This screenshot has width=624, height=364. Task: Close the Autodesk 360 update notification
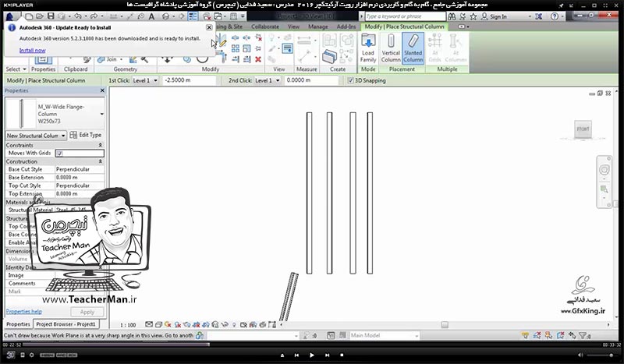click(209, 27)
